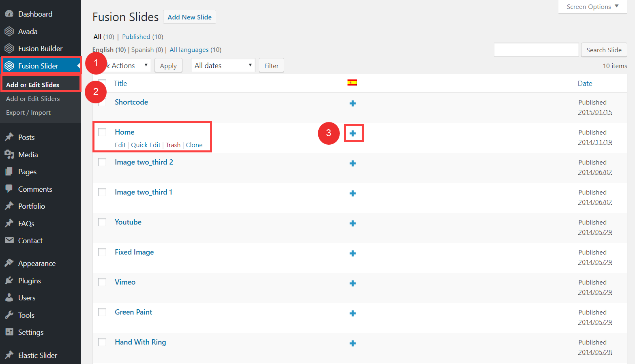Viewport: 635px width, 364px height.
Task: Add Spanish translation for Fixed Image slide
Action: click(353, 253)
